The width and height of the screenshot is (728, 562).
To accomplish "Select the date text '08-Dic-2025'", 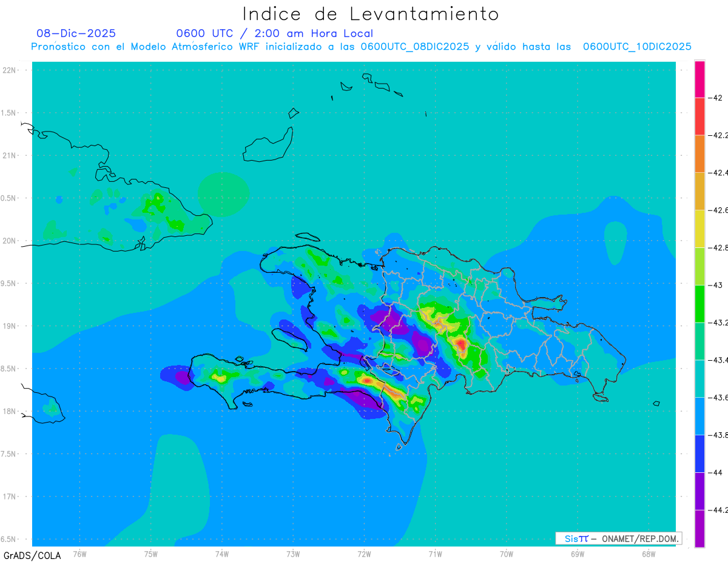I will click(x=76, y=33).
